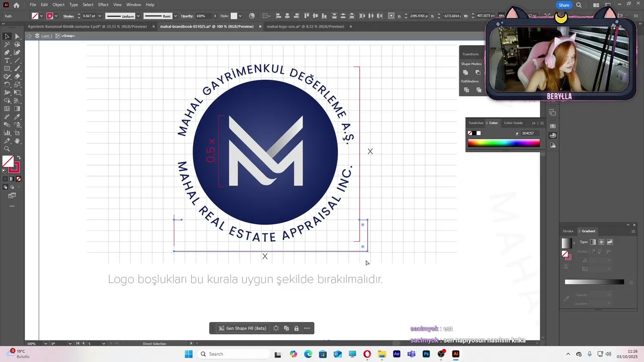Switch to Agrotech-Kurumsal-Kimlik PDF tab

click(87, 27)
